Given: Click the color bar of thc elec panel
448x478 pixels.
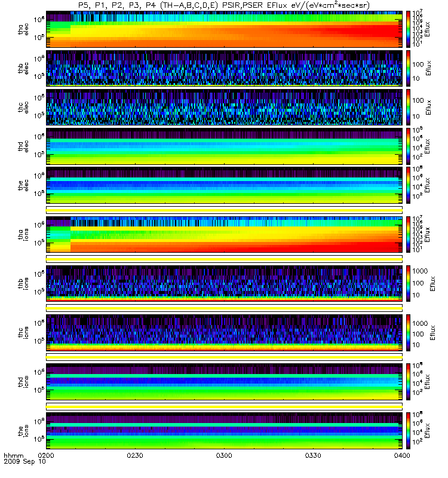Looking at the screenshot, I should click(408, 108).
